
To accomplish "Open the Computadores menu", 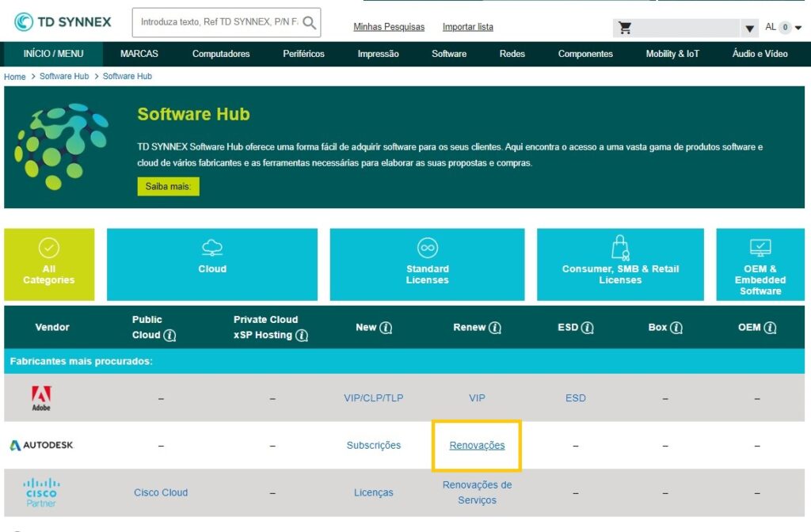I will [x=221, y=54].
